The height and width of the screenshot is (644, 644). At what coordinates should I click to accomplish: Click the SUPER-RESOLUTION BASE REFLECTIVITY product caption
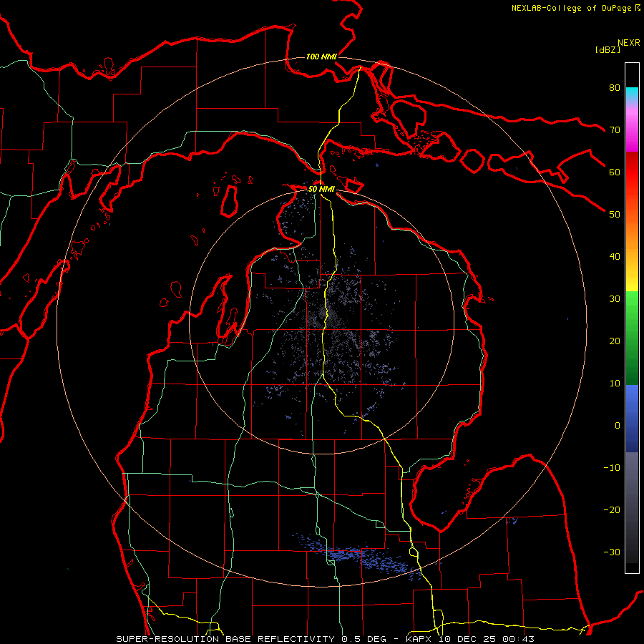tap(225, 639)
